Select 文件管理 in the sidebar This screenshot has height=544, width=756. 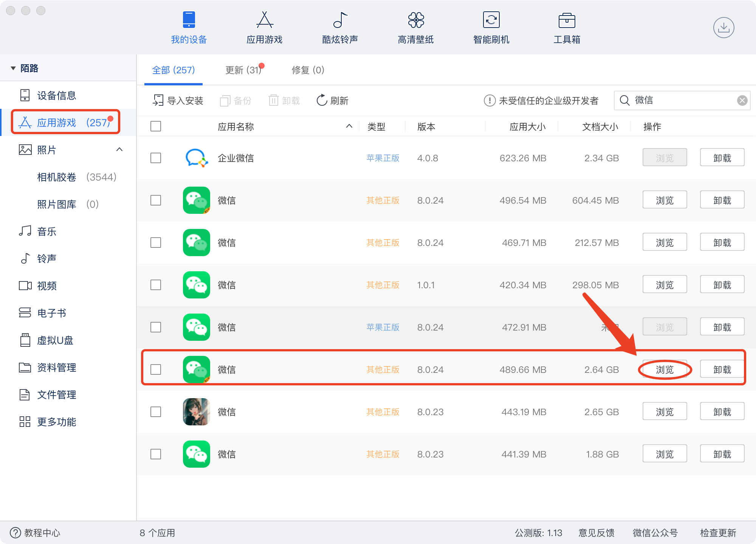[x=68, y=394]
